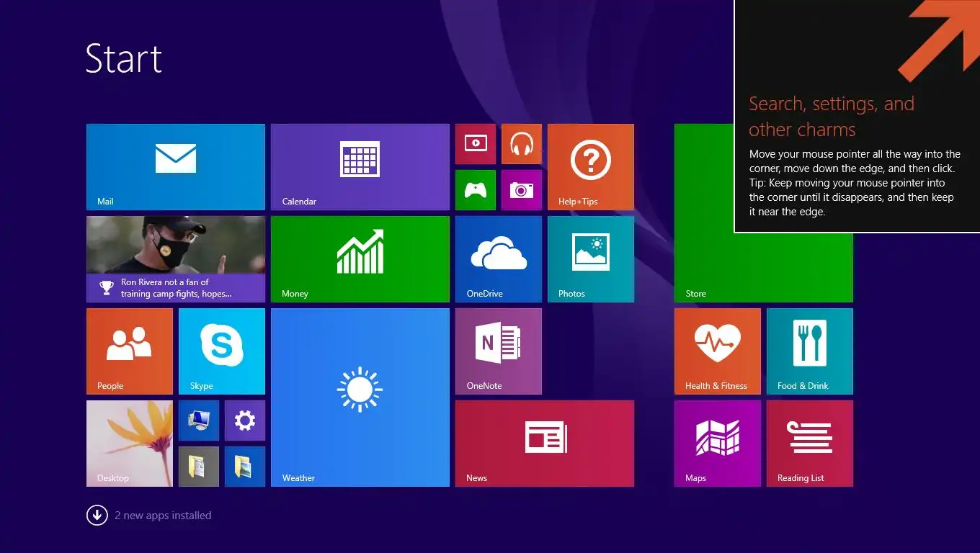
Task: Open the OneDrive tile
Action: pos(499,259)
